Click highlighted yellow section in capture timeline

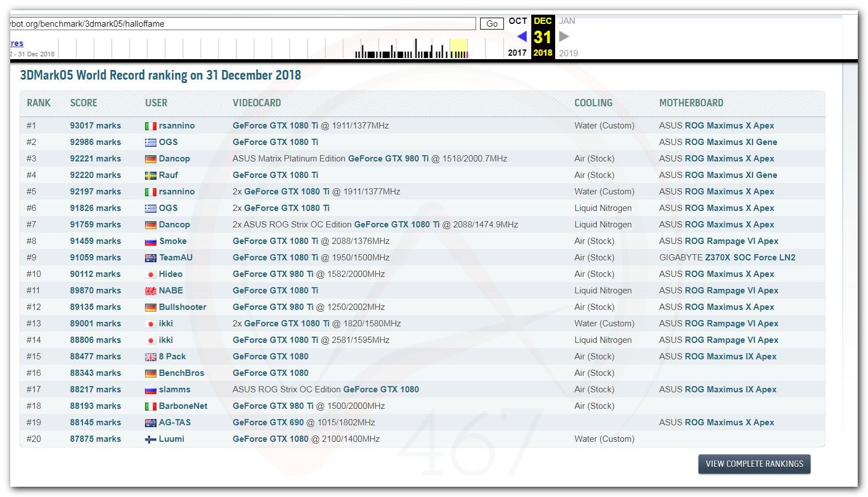[x=458, y=48]
